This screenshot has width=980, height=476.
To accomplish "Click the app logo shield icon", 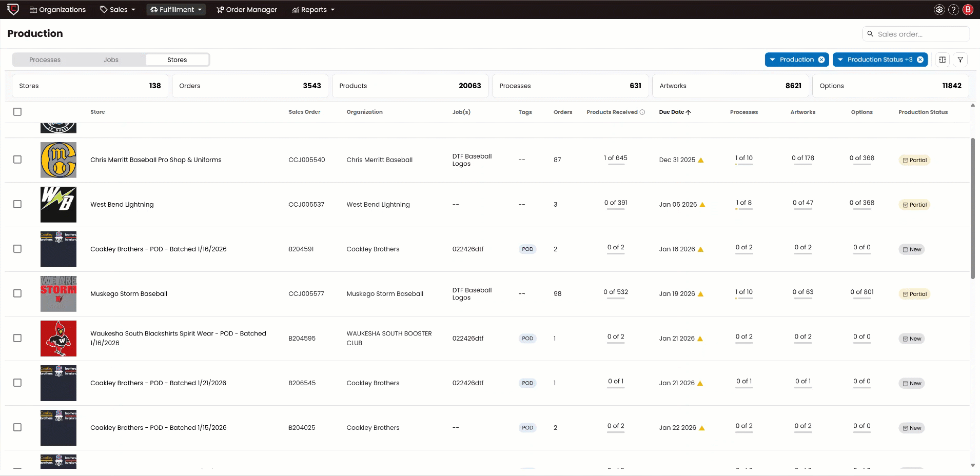I will [x=12, y=9].
